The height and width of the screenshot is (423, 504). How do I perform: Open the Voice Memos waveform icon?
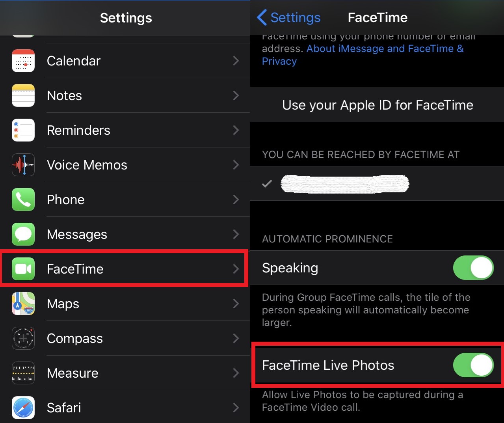pyautogui.click(x=23, y=165)
